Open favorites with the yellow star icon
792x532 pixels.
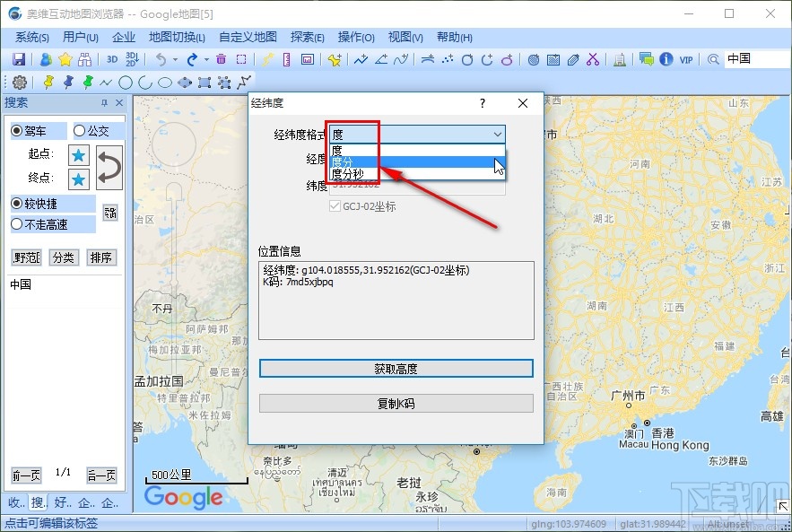(x=63, y=59)
